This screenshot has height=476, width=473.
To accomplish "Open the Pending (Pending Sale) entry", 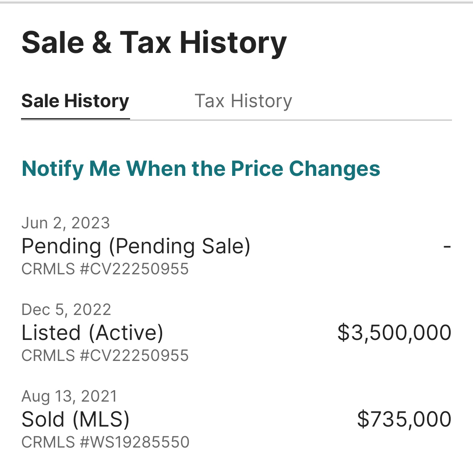I will click(136, 246).
